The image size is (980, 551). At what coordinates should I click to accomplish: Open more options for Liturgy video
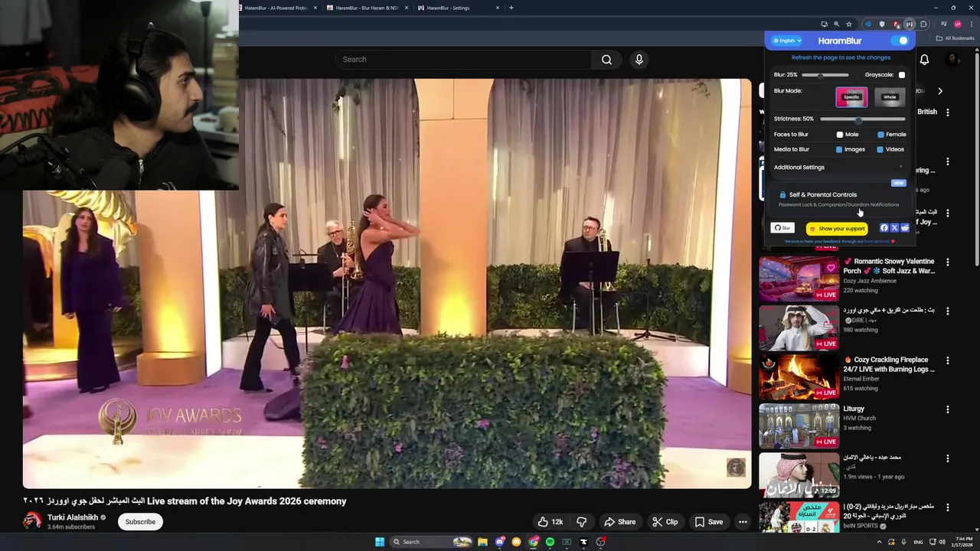tap(948, 409)
